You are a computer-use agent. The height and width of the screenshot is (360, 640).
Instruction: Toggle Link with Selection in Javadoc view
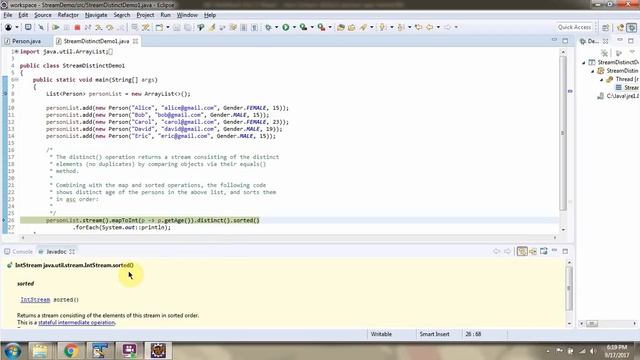(x=522, y=251)
